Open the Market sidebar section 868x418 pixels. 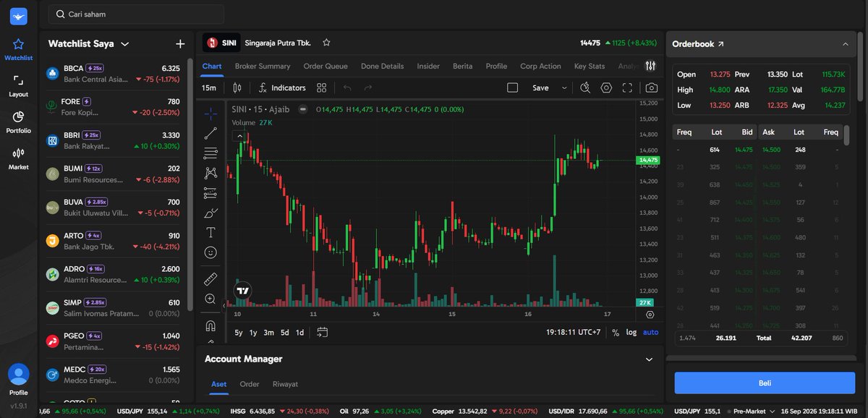(18, 158)
